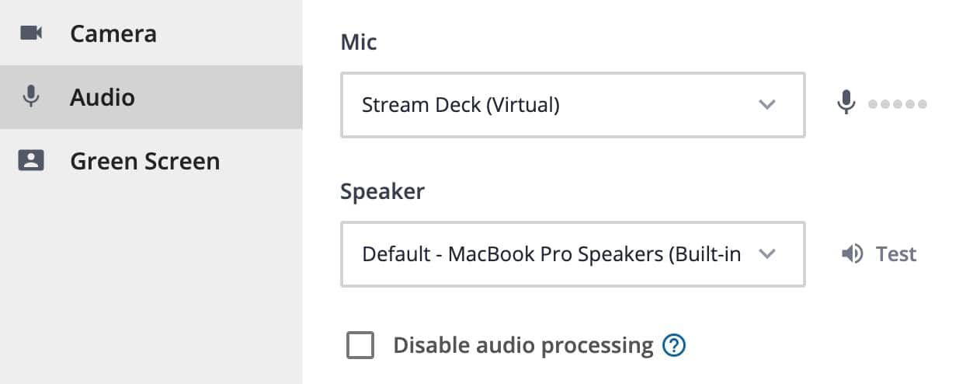Click the Mic section label
The image size is (980, 384).
(x=359, y=42)
